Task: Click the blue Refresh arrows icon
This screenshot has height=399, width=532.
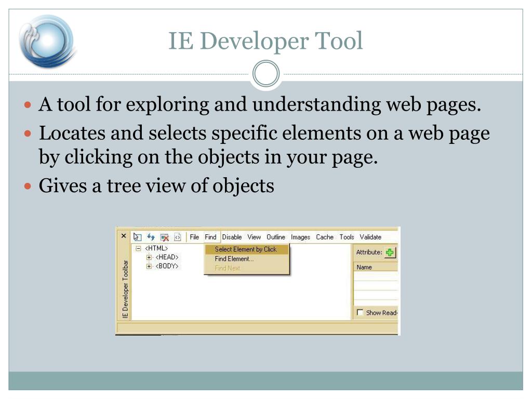Action: (151, 237)
